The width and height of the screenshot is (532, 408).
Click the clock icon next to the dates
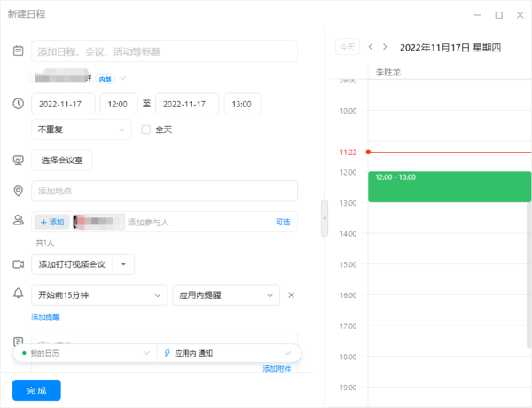click(x=18, y=104)
